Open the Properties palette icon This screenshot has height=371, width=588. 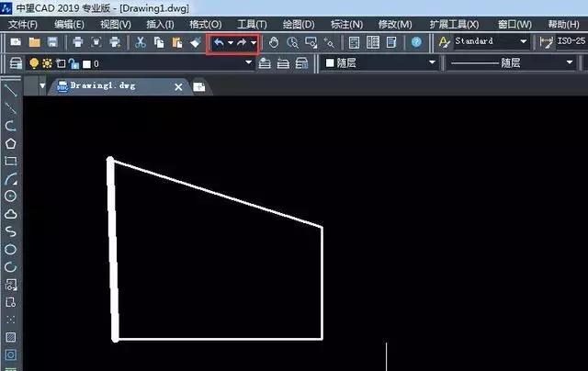(x=354, y=42)
